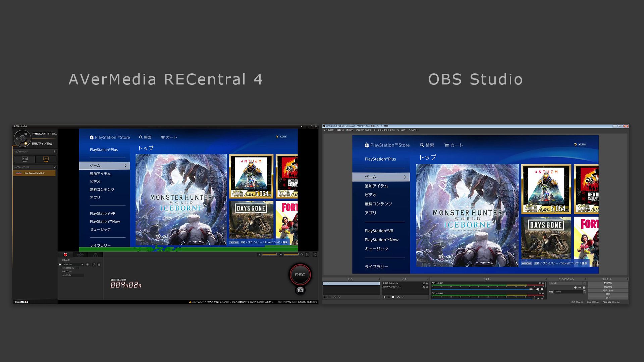Screen dimensions: 644x362
Task: Click 録画開始 in OBS controls
Action: click(x=608, y=287)
